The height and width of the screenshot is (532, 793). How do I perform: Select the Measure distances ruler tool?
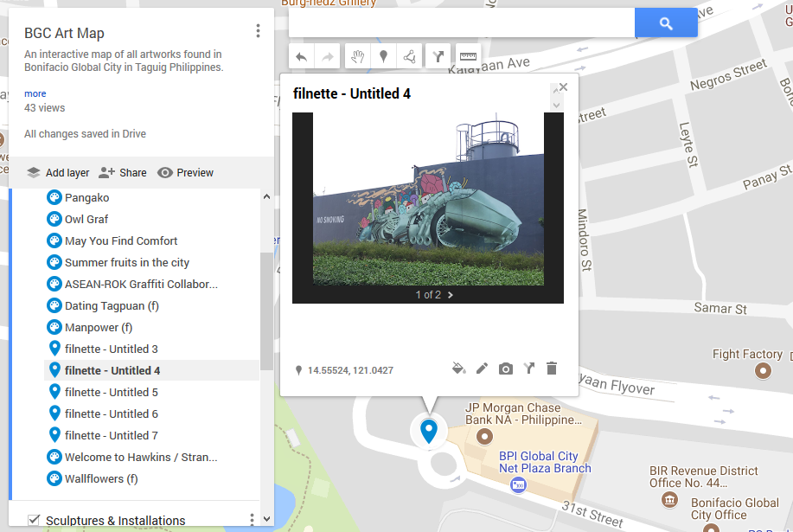(x=468, y=56)
